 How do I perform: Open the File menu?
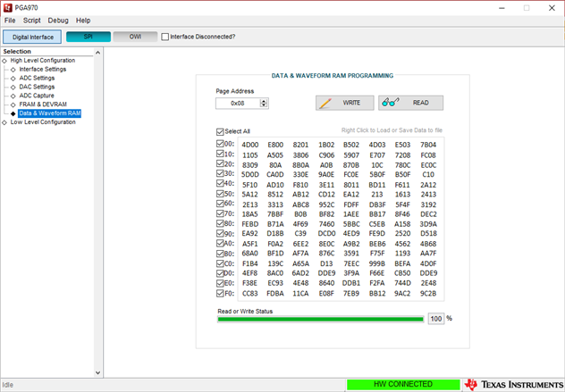[10, 21]
